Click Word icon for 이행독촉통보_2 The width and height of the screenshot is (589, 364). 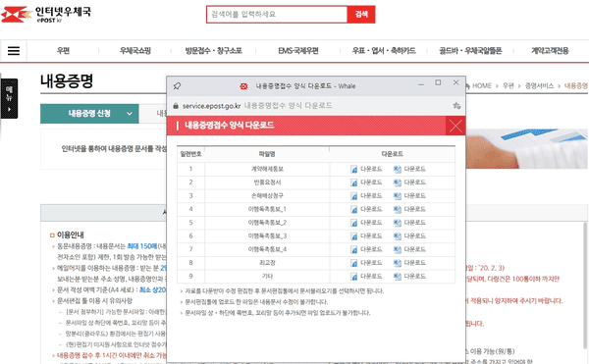[x=397, y=223]
